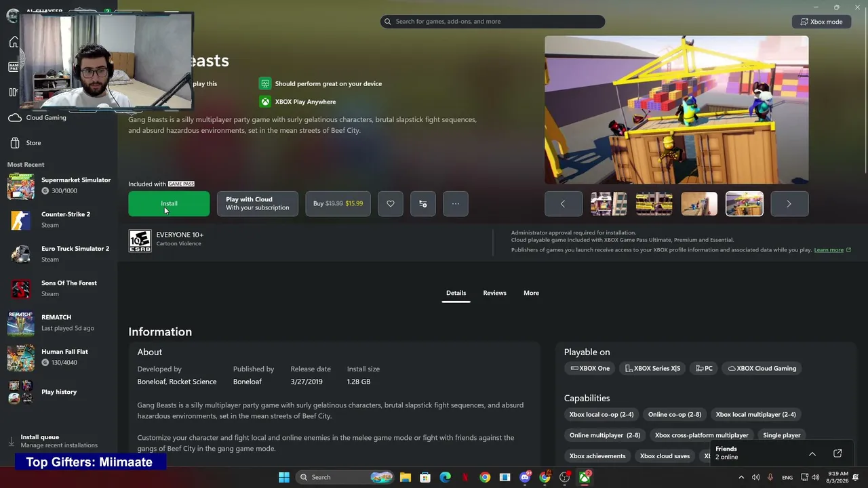Show hidden system tray icons
The image size is (868, 488).
point(741,477)
